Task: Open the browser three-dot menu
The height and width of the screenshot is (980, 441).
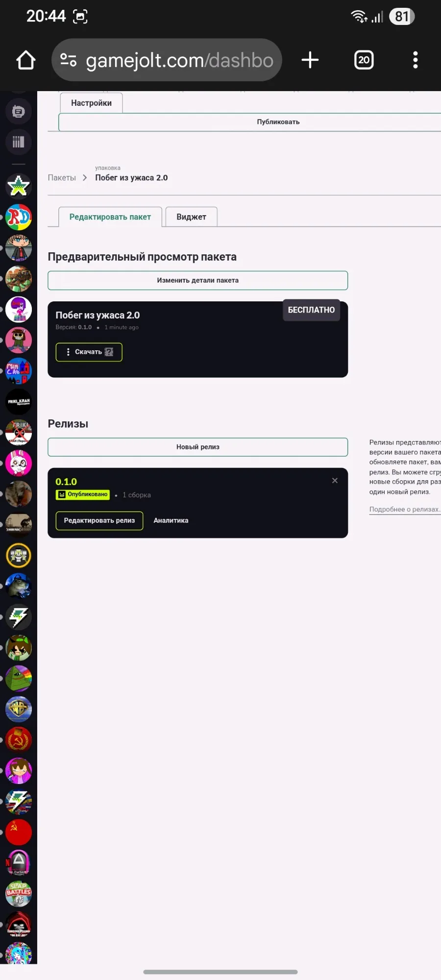Action: pyautogui.click(x=415, y=60)
